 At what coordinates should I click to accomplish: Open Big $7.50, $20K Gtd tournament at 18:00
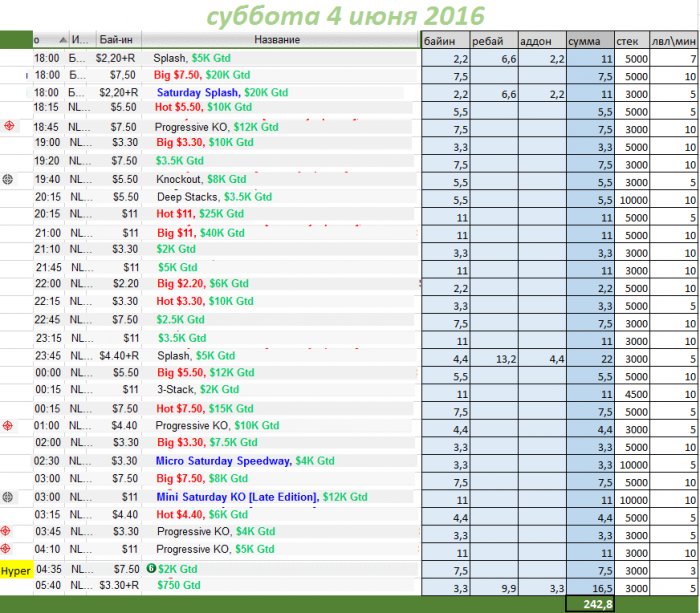202,75
